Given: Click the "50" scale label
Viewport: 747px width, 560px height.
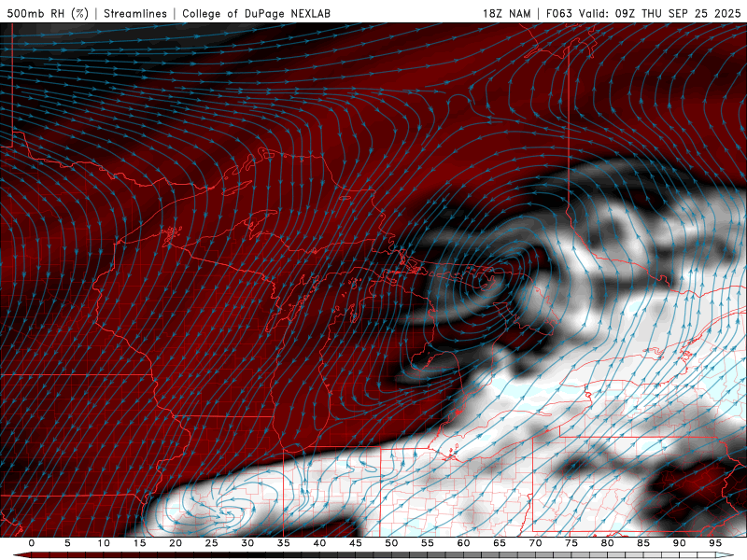Looking at the screenshot, I should coord(391,543).
